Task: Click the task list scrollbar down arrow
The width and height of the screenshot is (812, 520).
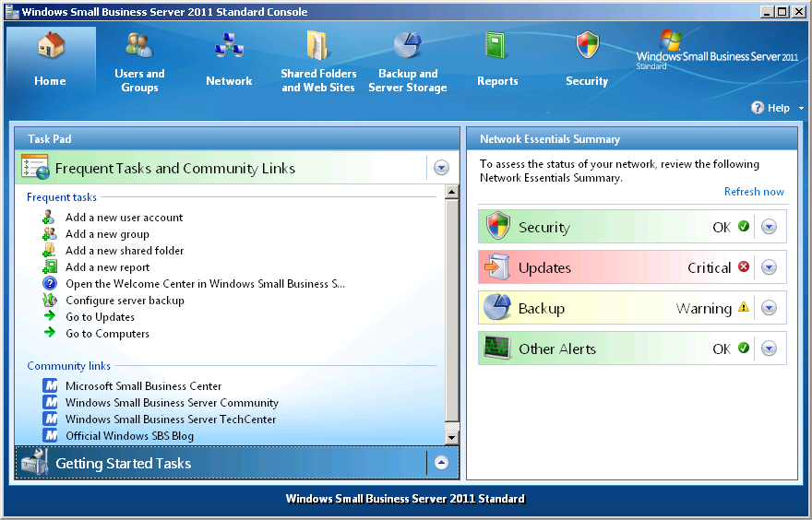Action: tap(452, 437)
